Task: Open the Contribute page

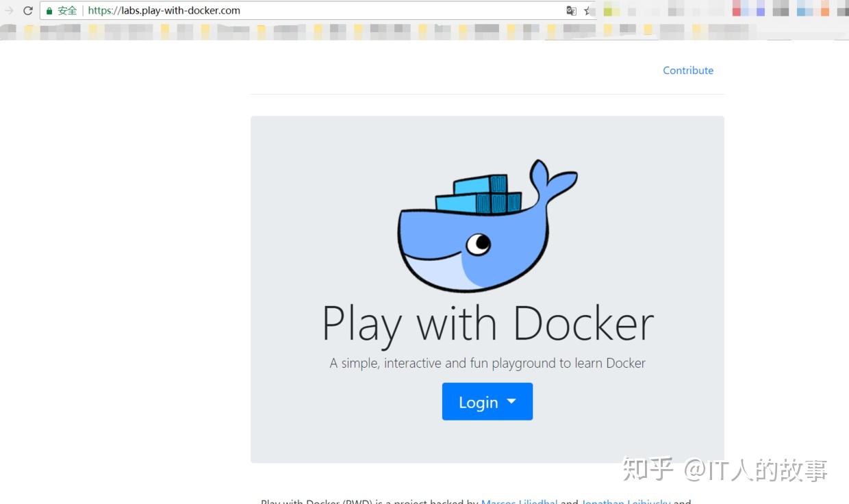Action: click(687, 71)
